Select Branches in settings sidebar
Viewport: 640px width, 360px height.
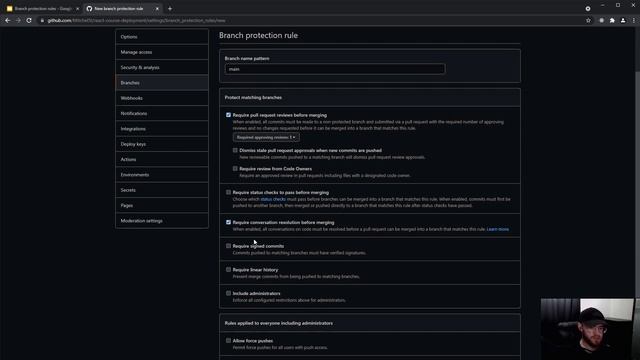pos(162,83)
